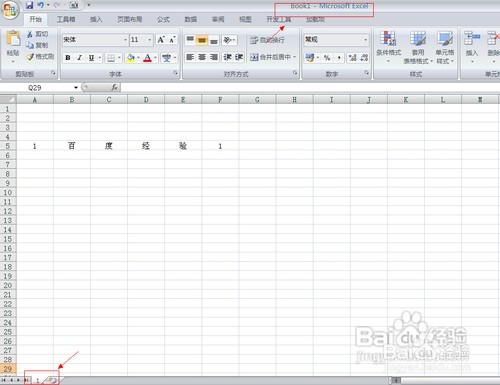Decrease font size with small A
Image resolution: width=500 pixels, height=385 pixels.
tap(172, 40)
